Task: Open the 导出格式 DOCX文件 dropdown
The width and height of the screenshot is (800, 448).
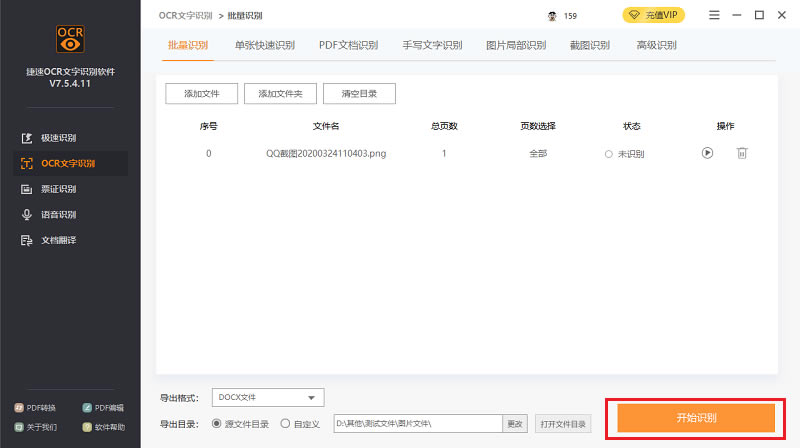Action: [x=268, y=397]
